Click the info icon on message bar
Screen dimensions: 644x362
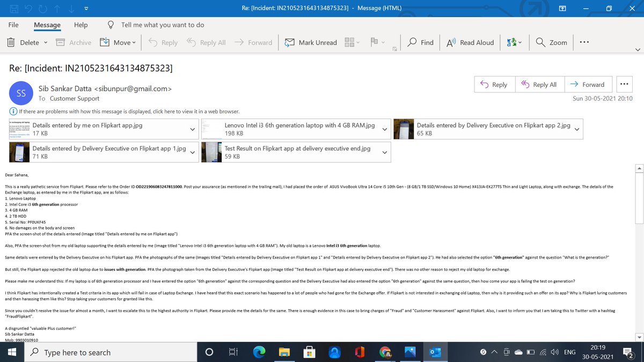pos(13,111)
